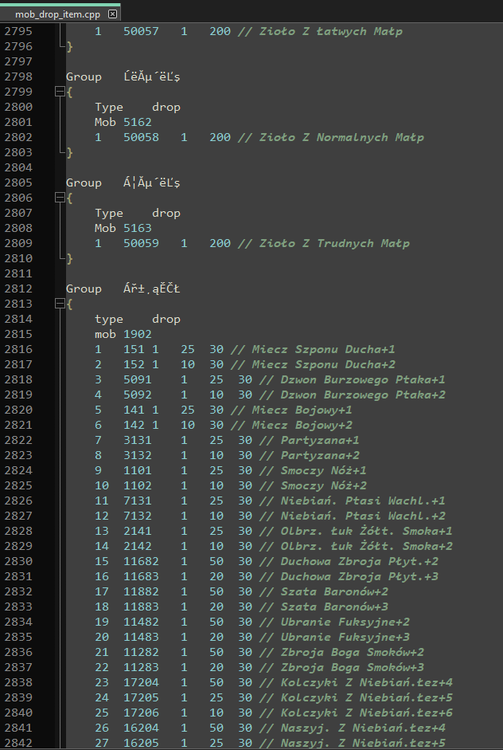Click comment 'Niebiań. Ptasi Wachl.+2'
The image size is (503, 750).
(363, 516)
